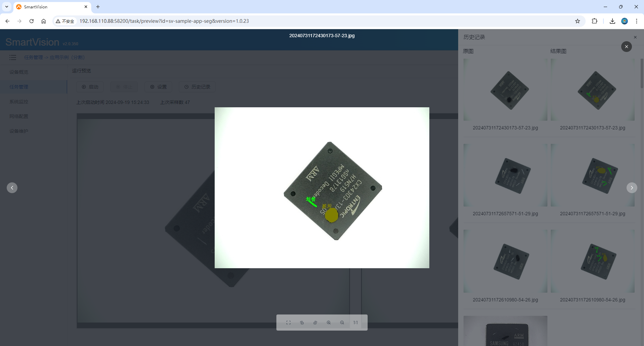Reload the browser page
The width and height of the screenshot is (644, 346).
[32, 21]
